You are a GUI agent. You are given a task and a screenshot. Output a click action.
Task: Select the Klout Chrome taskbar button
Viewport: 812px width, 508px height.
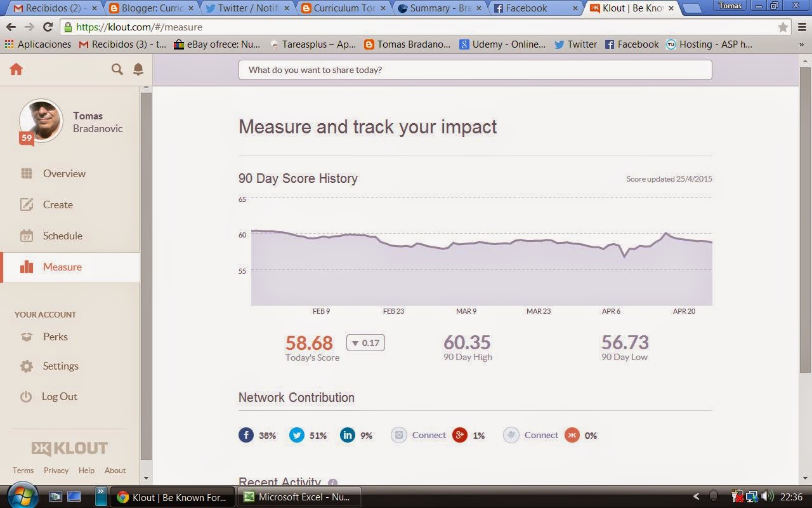coord(173,497)
